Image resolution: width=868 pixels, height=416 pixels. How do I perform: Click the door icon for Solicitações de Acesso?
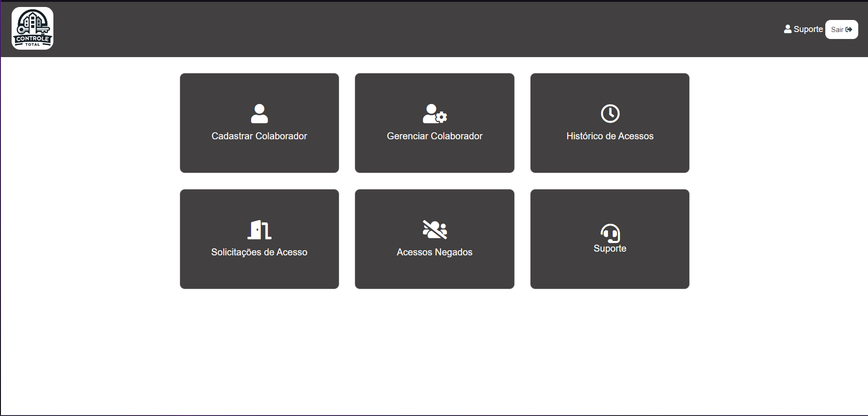[x=259, y=230]
